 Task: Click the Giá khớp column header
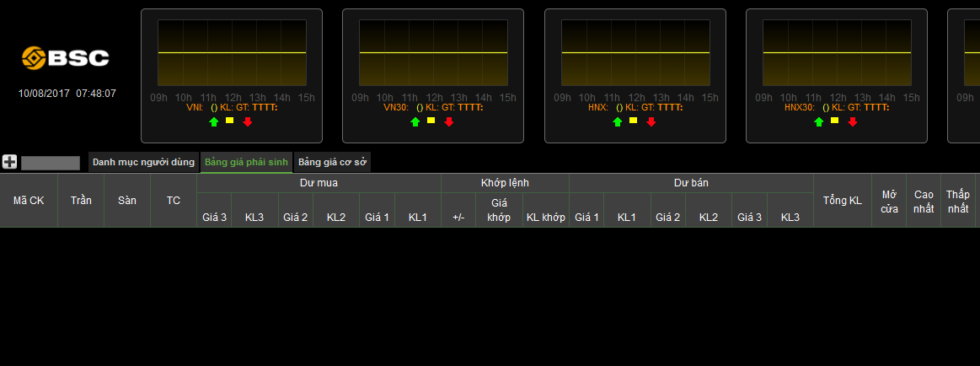point(499,210)
